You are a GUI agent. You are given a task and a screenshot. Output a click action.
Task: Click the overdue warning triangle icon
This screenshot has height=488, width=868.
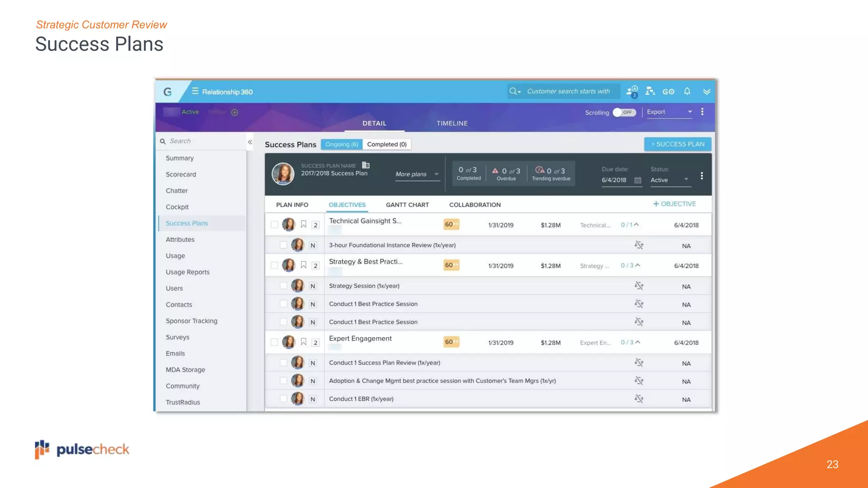(x=495, y=171)
